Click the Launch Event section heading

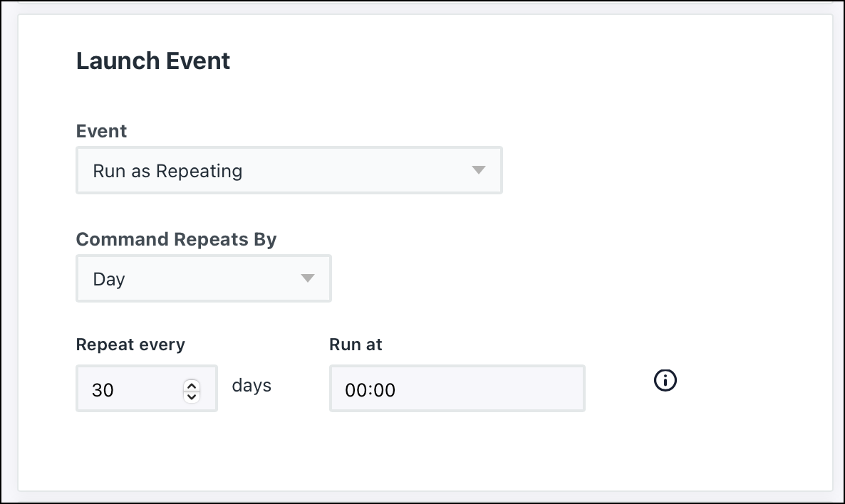pyautogui.click(x=153, y=61)
